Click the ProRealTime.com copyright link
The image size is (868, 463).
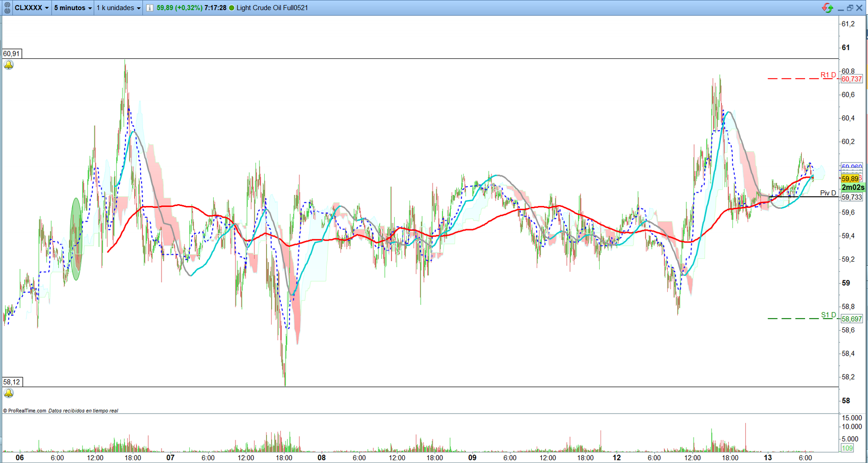[25, 411]
